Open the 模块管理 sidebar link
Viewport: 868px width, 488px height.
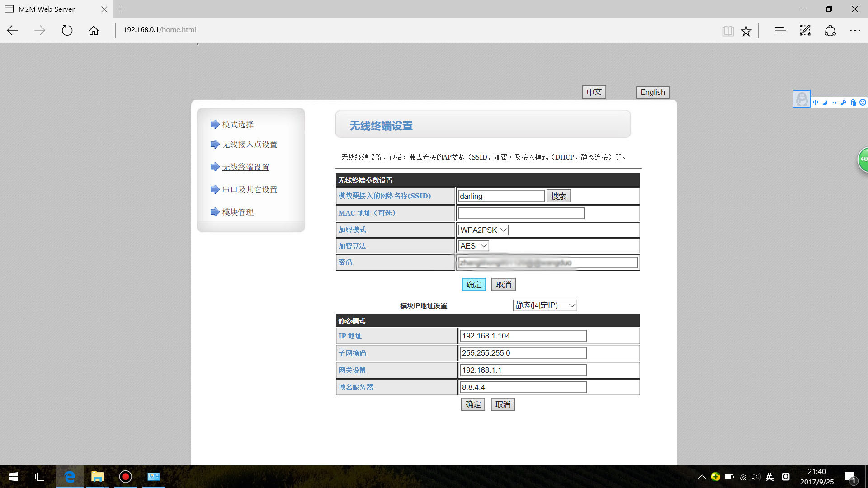(238, 212)
